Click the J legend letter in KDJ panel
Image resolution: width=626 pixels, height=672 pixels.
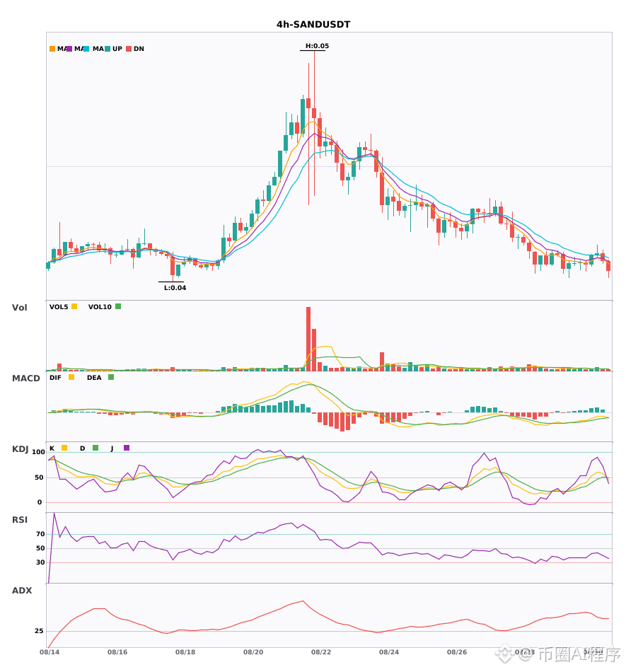tap(112, 448)
